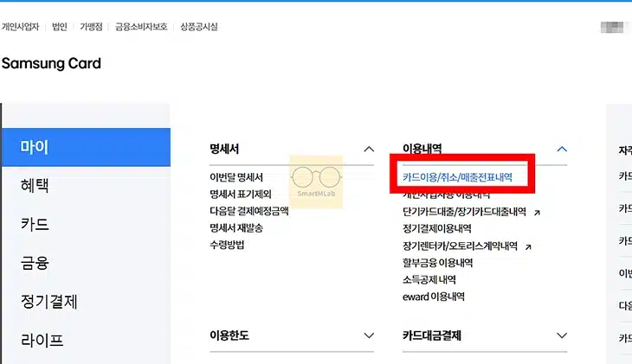Collapse the 이용내역 section chevron
This screenshot has height=364, width=632.
[562, 149]
